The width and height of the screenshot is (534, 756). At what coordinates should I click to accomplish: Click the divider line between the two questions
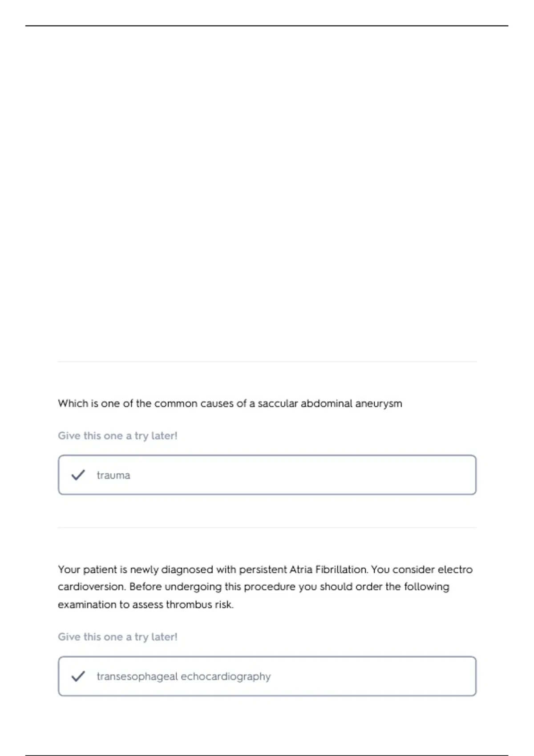[x=267, y=528]
